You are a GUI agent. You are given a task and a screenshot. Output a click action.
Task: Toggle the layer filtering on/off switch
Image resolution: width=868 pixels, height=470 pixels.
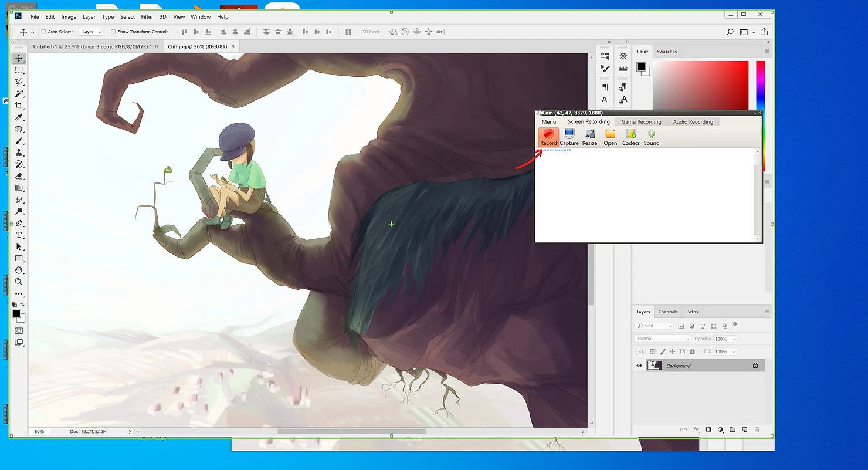coord(735,324)
